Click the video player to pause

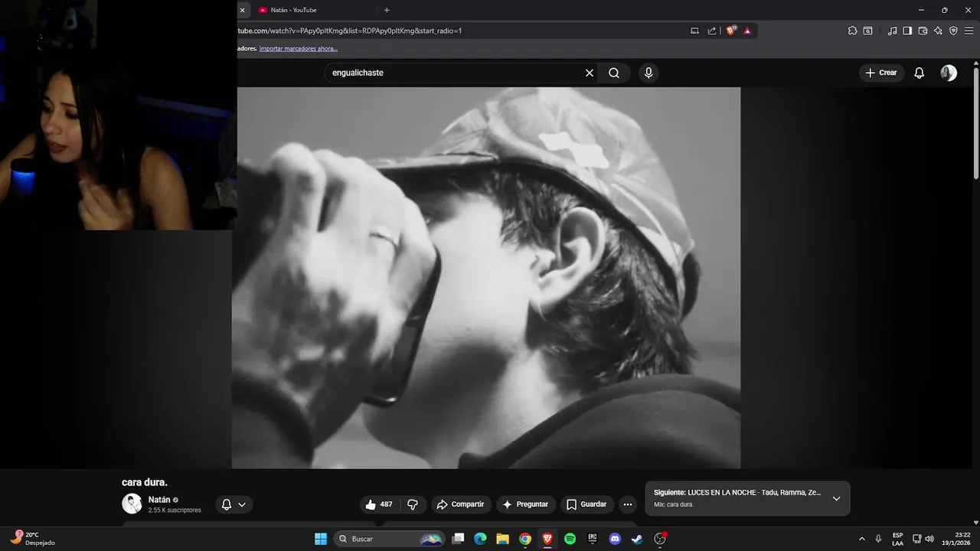pyautogui.click(x=486, y=277)
